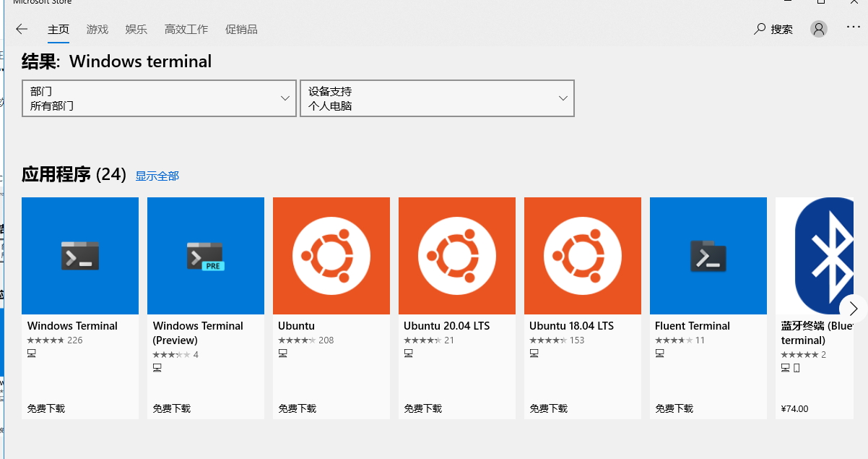Image resolution: width=868 pixels, height=459 pixels.
Task: Switch to the 主页 tab
Action: tap(58, 30)
